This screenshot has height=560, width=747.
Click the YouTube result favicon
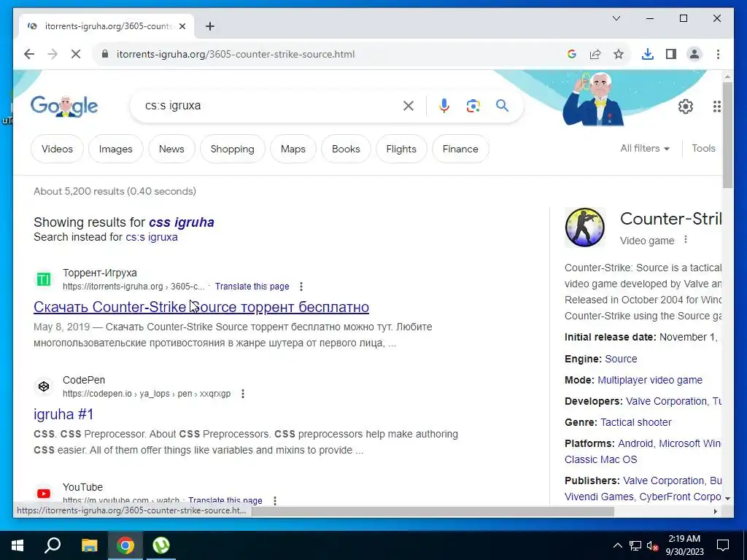coord(44,494)
